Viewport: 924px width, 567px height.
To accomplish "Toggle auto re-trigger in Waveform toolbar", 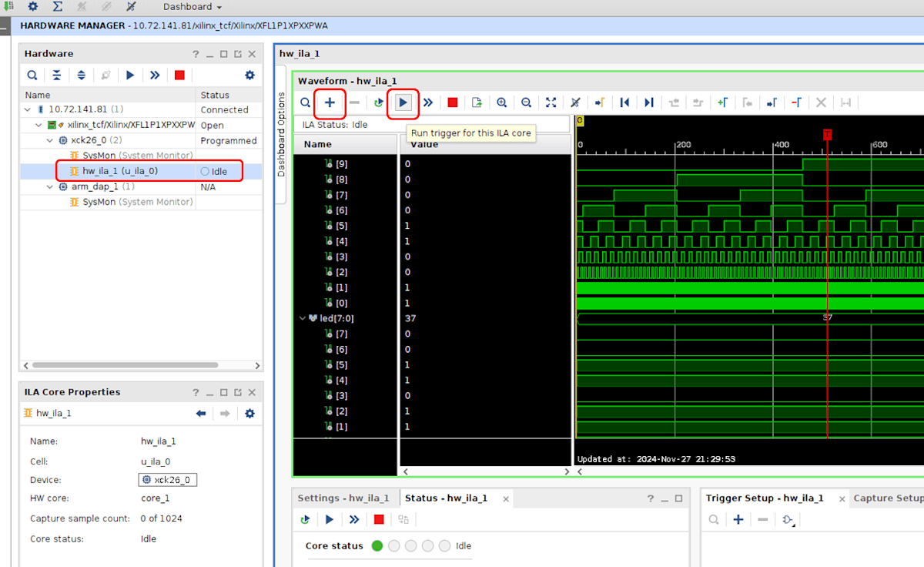I will 378,102.
